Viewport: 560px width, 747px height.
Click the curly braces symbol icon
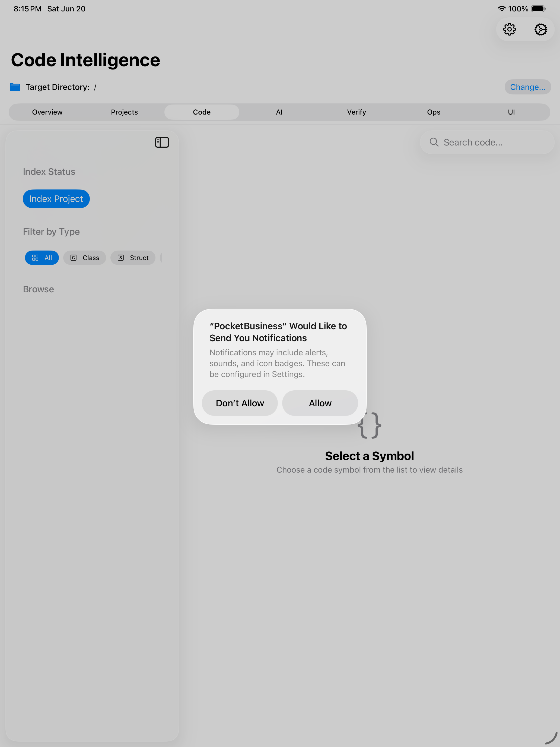click(x=370, y=426)
